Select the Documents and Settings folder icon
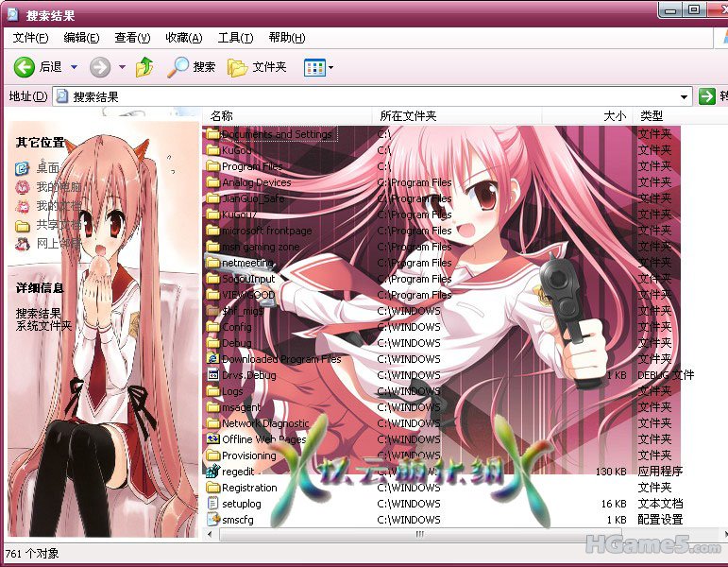 [x=213, y=134]
